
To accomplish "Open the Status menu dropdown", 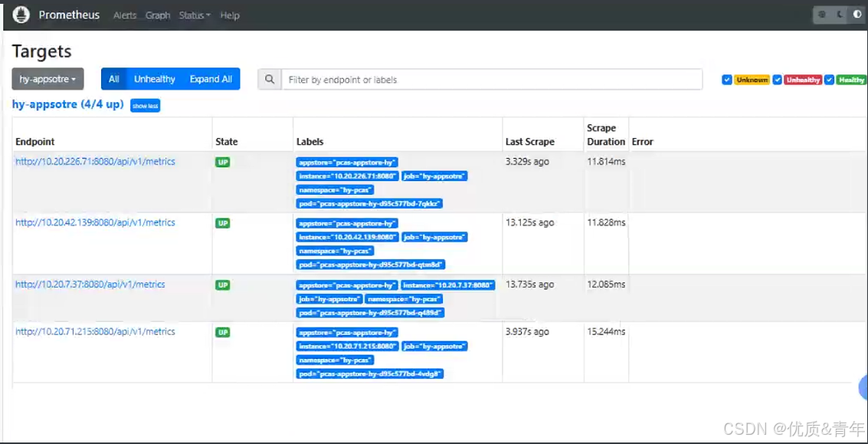I will (195, 15).
